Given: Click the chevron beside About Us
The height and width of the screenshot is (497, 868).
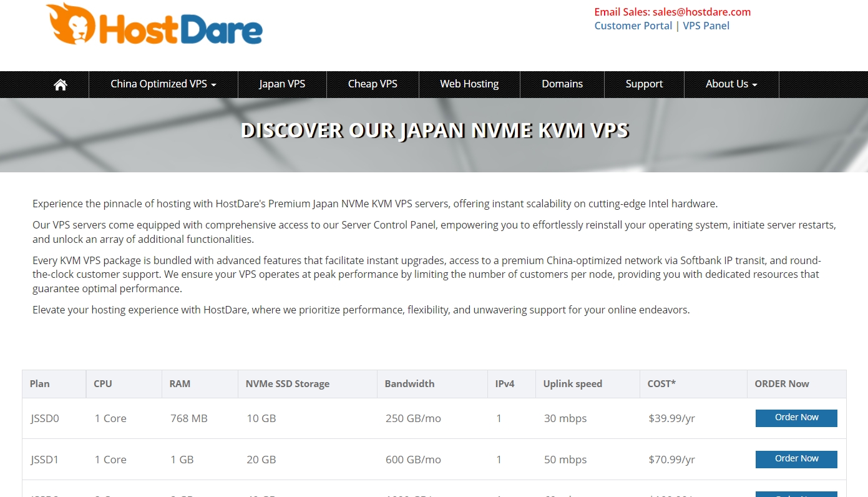Looking at the screenshot, I should point(753,85).
